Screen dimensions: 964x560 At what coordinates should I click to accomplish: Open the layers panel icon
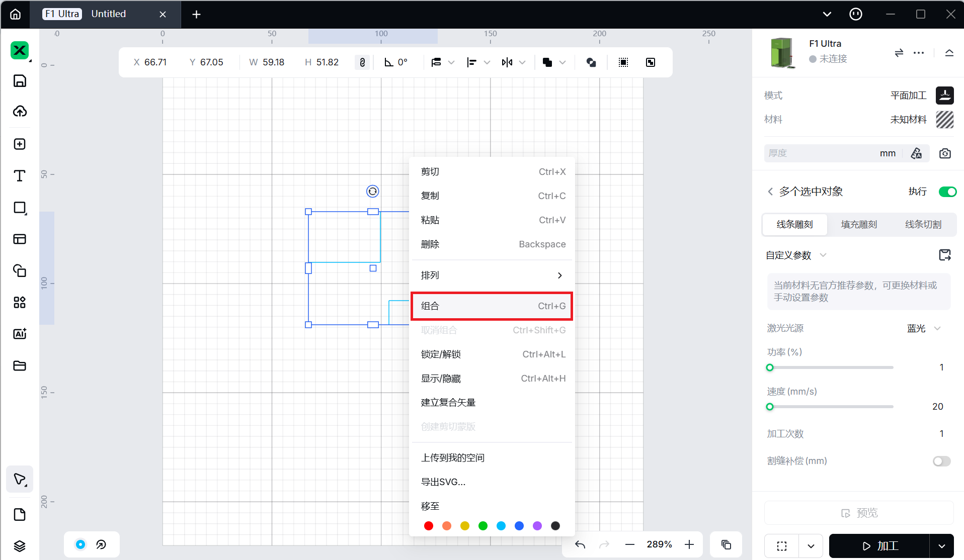(x=20, y=546)
